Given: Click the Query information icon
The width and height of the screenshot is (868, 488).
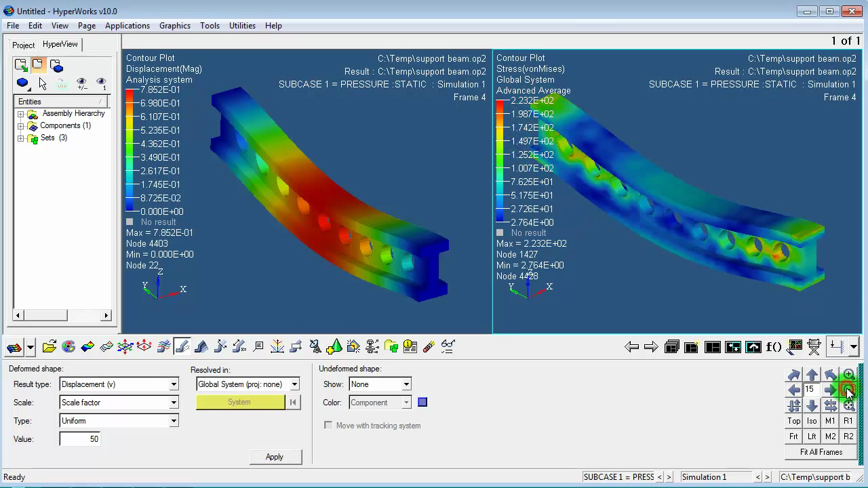Looking at the screenshot, I should (410, 347).
